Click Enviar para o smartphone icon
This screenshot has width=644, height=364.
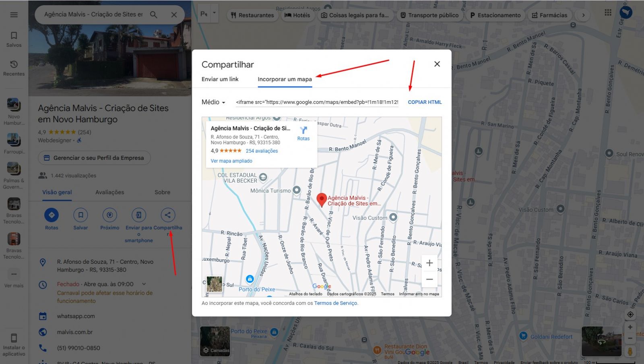point(138,215)
